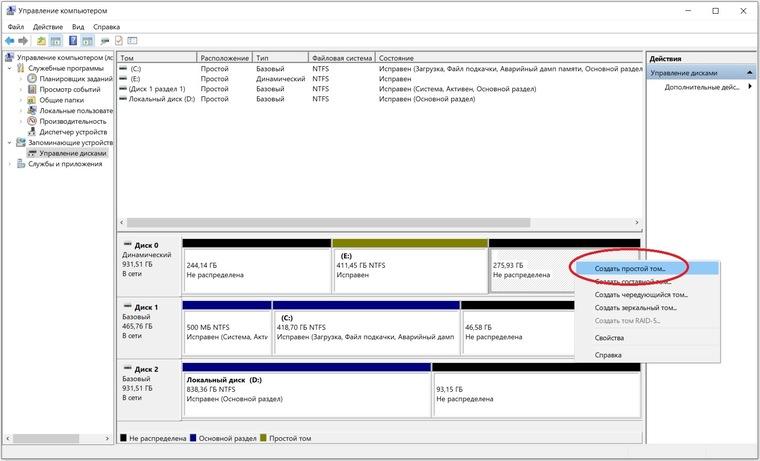760x461 pixels.
Task: Click the Производительность gauge icon
Action: [x=32, y=121]
